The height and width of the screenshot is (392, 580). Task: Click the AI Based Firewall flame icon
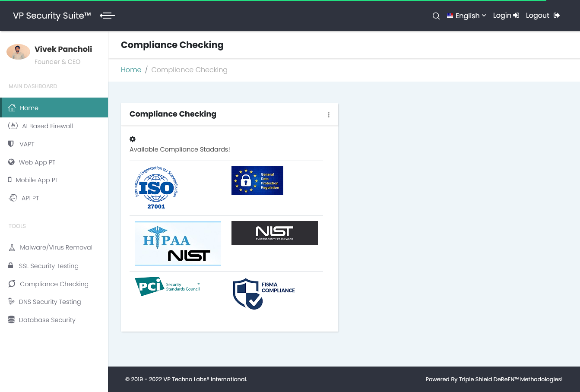click(x=13, y=126)
